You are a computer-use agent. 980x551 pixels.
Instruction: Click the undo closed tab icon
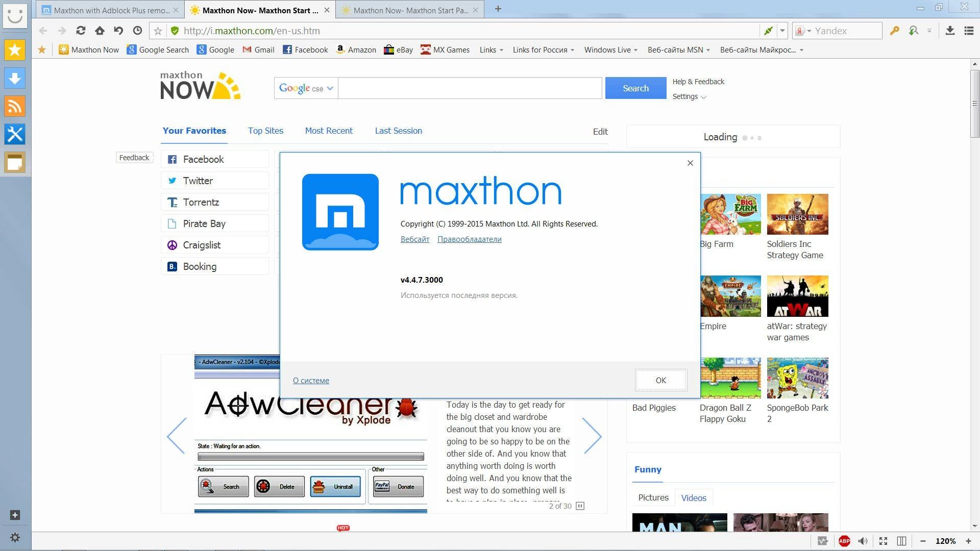[x=118, y=31]
